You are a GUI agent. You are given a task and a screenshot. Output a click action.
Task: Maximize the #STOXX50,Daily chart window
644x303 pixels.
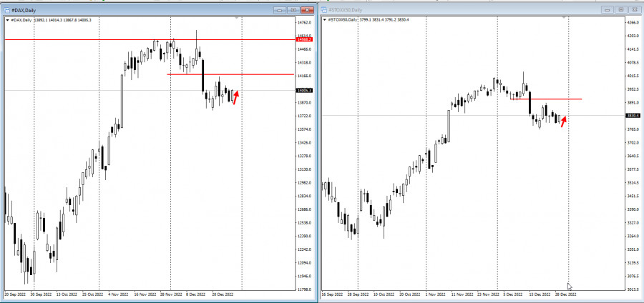(621, 9)
